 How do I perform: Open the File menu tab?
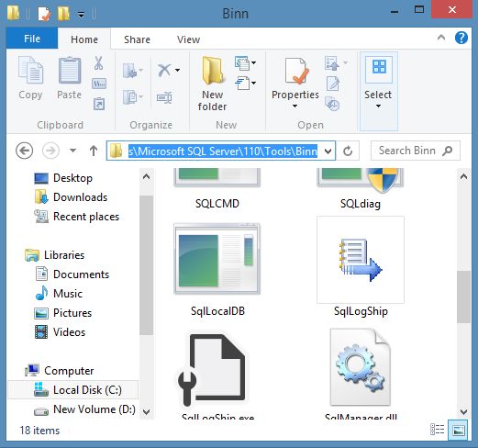click(32, 39)
